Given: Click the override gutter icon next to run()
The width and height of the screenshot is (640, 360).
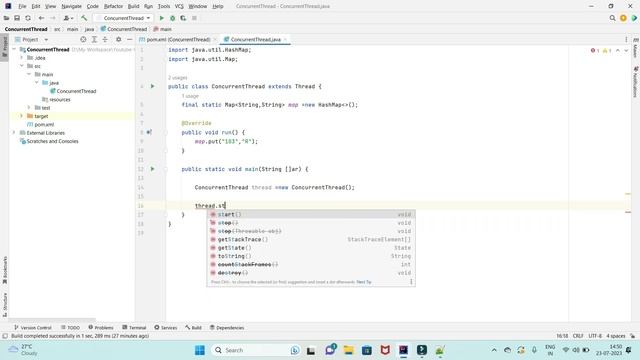Looking at the screenshot, I should [149, 132].
